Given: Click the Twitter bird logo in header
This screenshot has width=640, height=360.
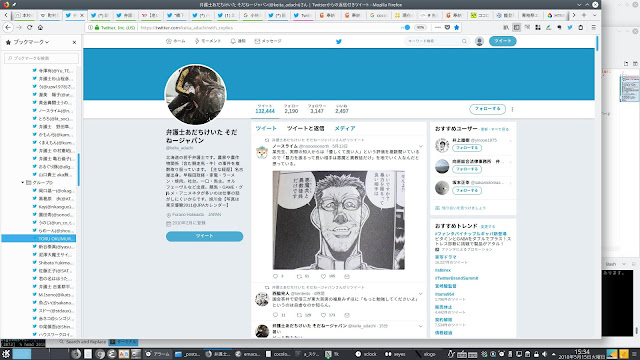Looking at the screenshot, I should pyautogui.click(x=339, y=41).
